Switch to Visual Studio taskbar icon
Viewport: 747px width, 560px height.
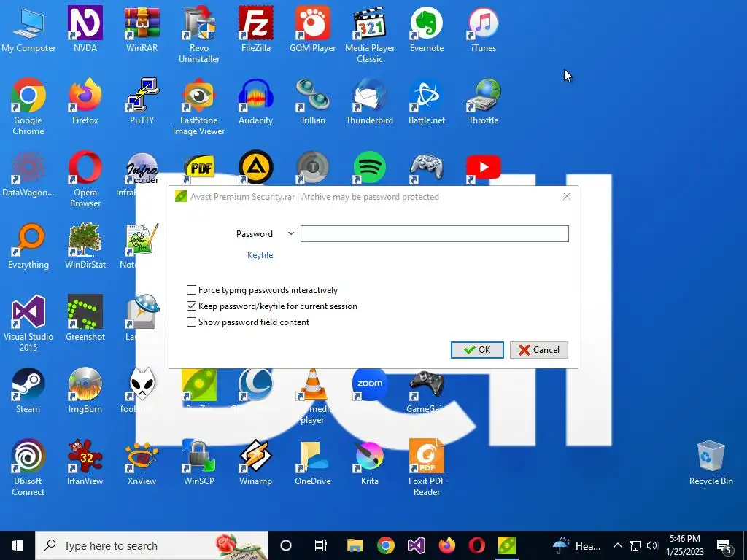(417, 545)
